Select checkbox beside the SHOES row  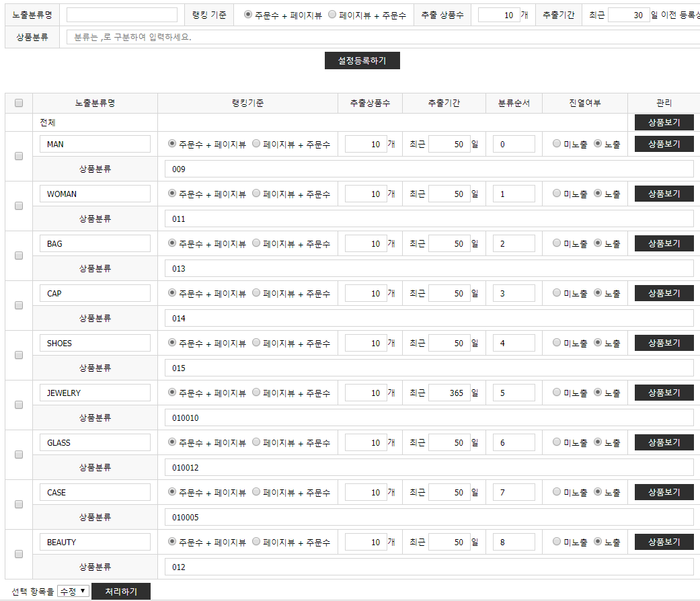click(19, 355)
